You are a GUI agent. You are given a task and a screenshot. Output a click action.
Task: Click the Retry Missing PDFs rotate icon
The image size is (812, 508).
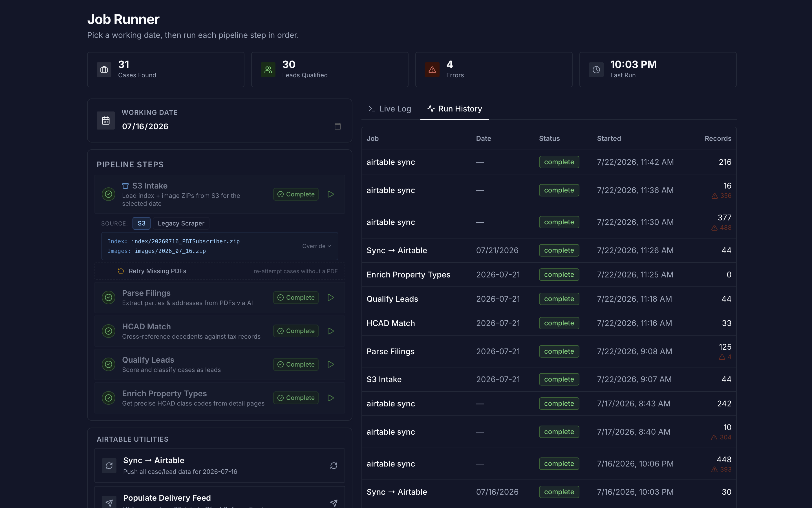click(121, 271)
